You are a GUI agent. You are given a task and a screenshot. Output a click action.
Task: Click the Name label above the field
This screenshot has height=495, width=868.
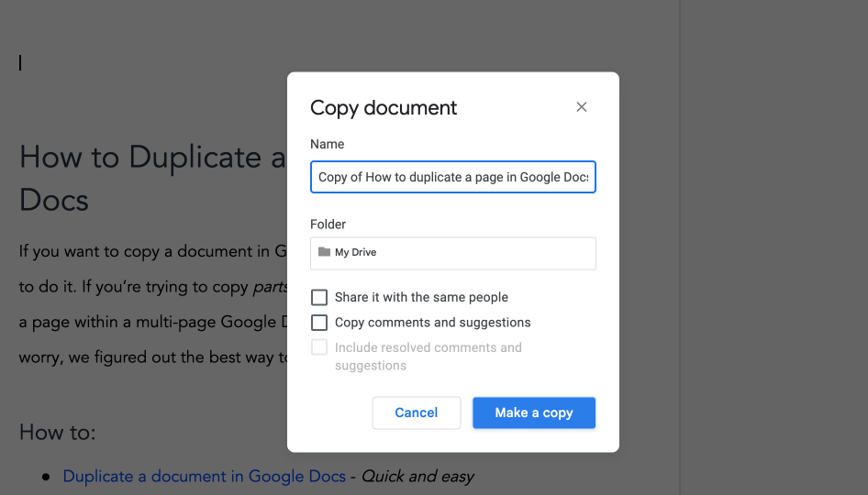click(328, 144)
